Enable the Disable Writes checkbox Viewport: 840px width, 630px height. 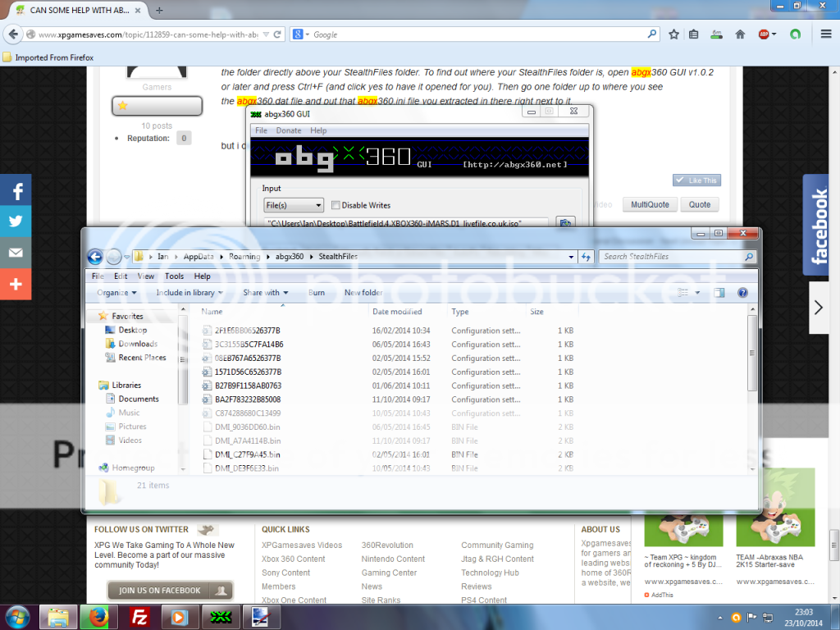pyautogui.click(x=336, y=205)
